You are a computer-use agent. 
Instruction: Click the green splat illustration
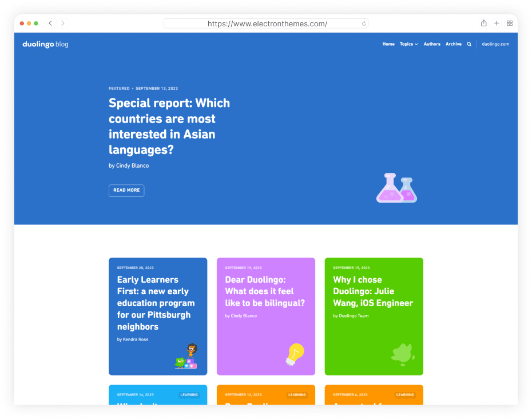point(403,354)
